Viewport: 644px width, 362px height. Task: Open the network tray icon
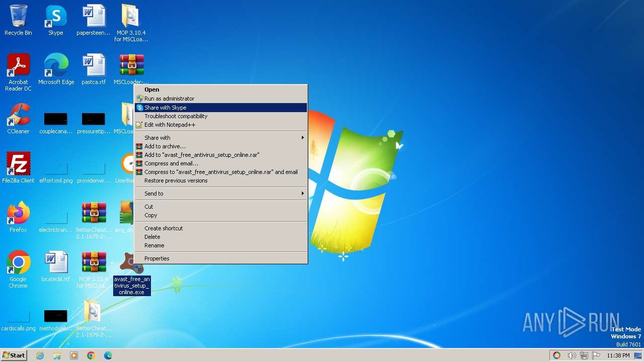click(584, 355)
